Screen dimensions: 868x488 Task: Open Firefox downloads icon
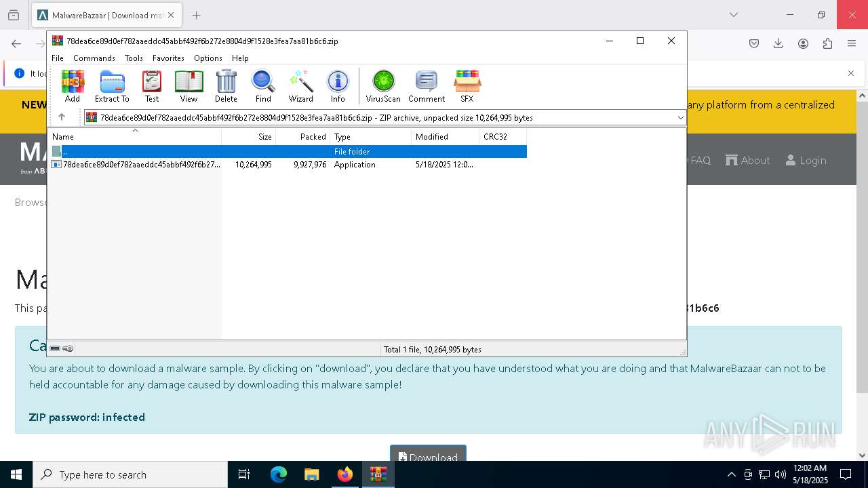pyautogui.click(x=778, y=43)
